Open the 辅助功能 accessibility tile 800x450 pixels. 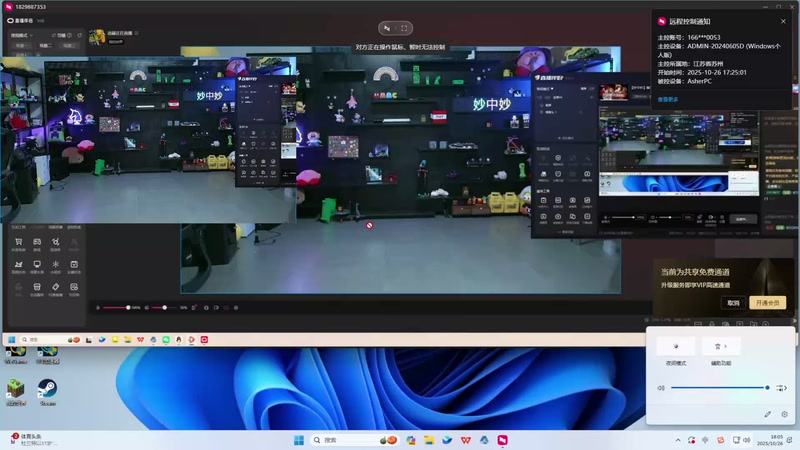(721, 346)
